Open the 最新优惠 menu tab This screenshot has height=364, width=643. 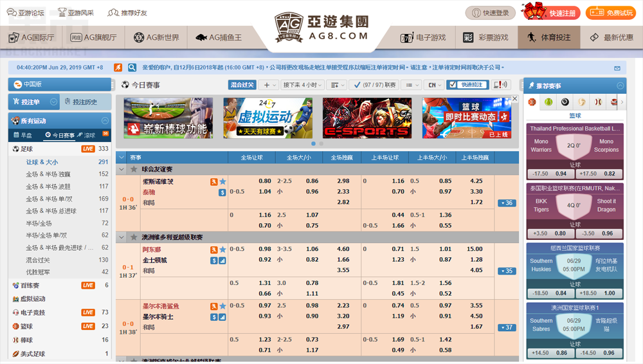coord(612,37)
